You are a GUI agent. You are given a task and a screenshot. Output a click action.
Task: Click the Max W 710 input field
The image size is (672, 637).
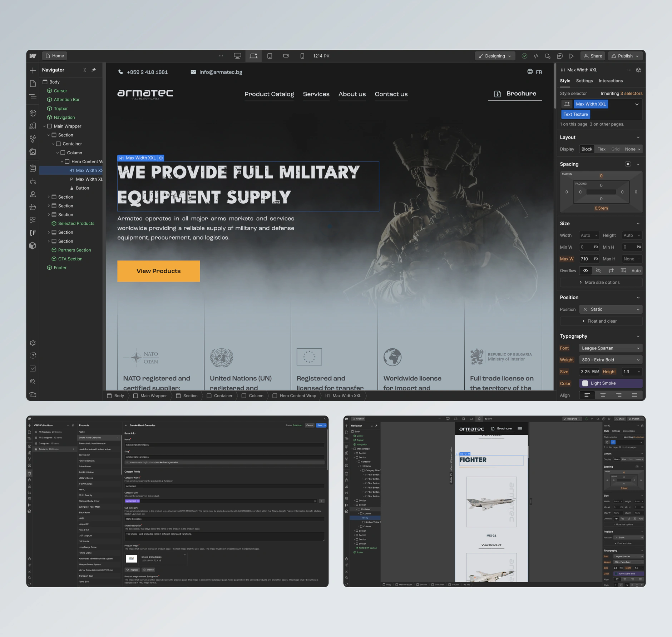(x=589, y=259)
